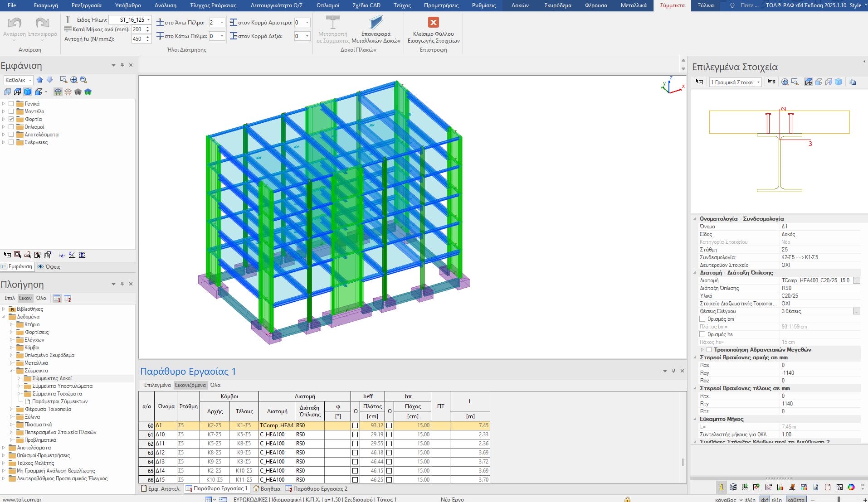Click the zoom slider handle in status bar
868x502 pixels.
click(839, 499)
